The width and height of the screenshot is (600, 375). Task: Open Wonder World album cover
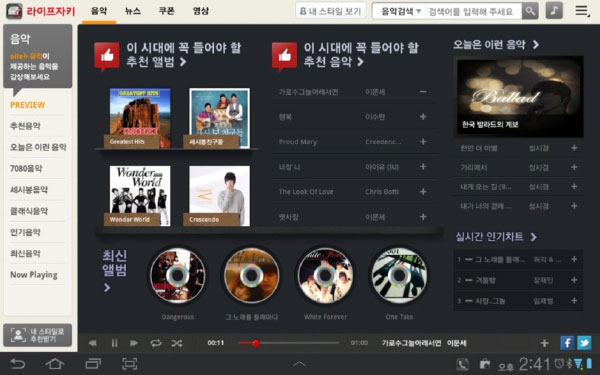click(140, 196)
